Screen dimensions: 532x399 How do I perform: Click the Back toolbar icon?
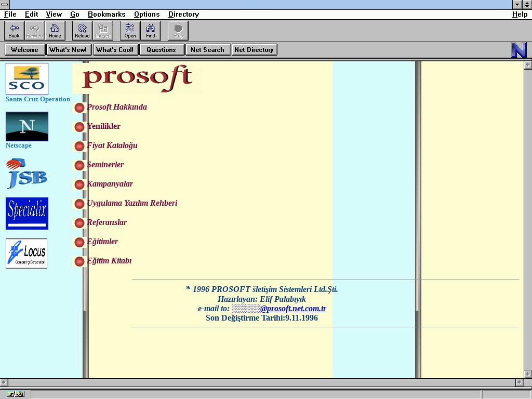tap(14, 31)
